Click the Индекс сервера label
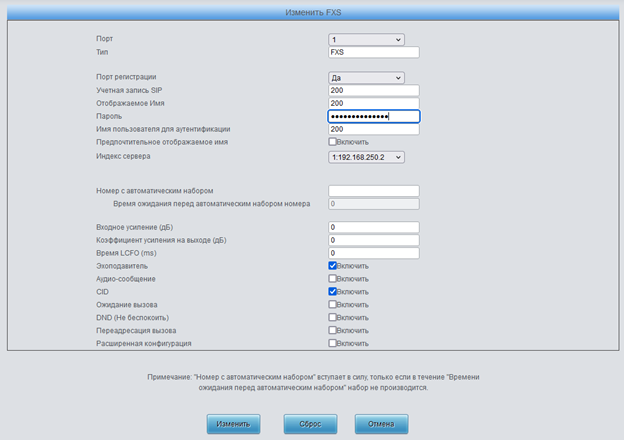 click(x=123, y=156)
